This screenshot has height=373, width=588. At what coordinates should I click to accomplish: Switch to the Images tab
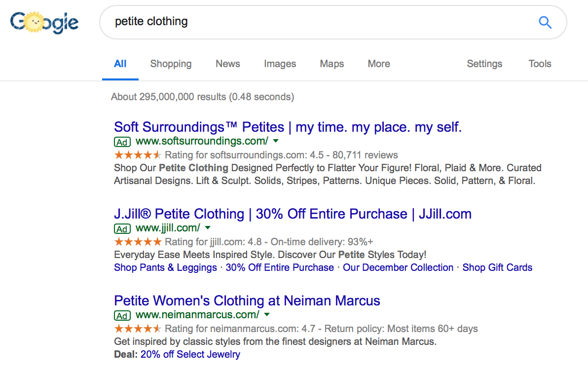click(280, 64)
